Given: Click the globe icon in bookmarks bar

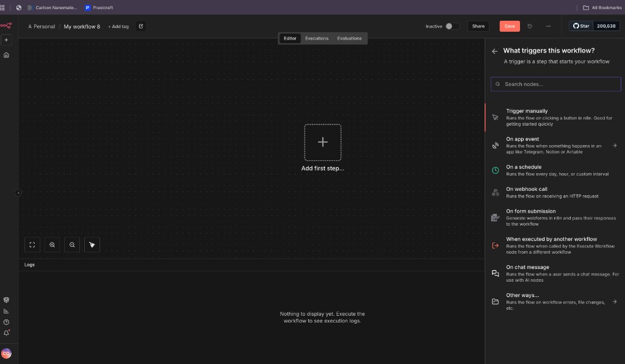Looking at the screenshot, I should point(19,7).
